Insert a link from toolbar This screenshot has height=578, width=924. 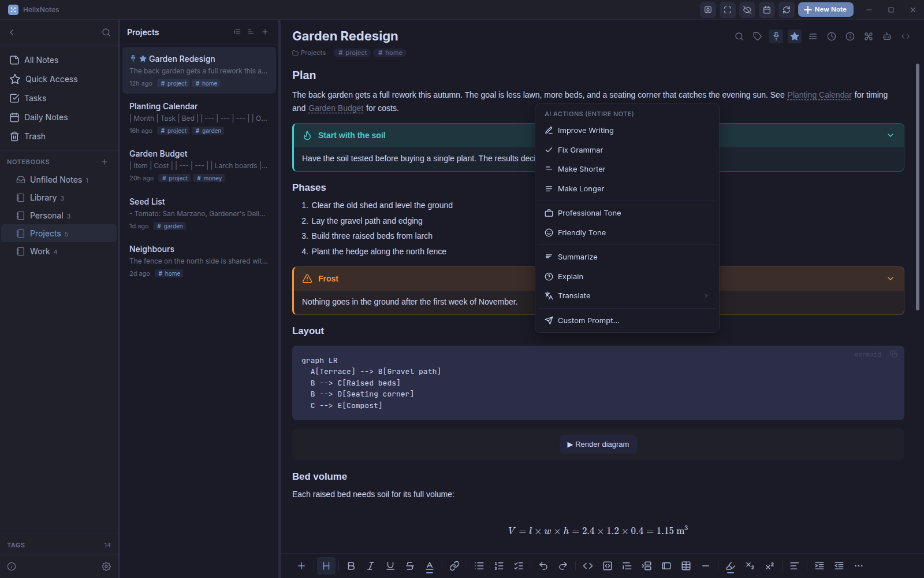click(x=454, y=566)
